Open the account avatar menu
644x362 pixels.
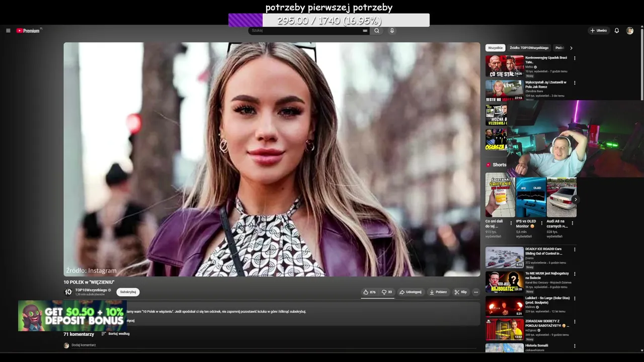click(x=630, y=31)
